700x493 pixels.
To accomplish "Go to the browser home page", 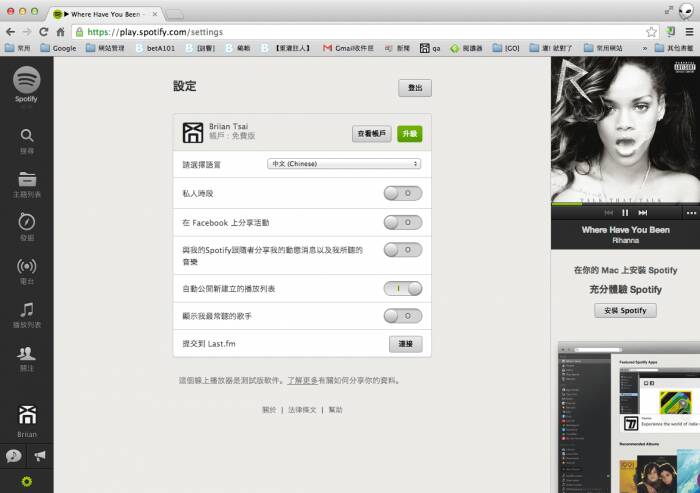I will point(60,32).
